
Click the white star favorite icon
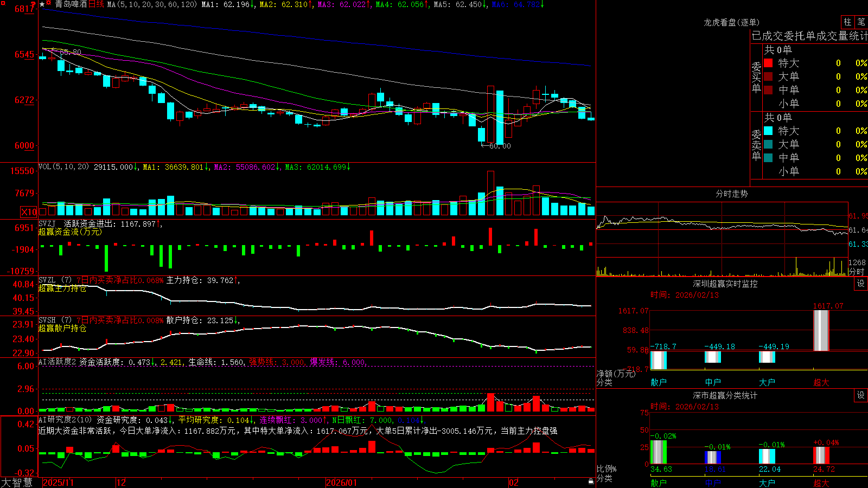click(42, 4)
